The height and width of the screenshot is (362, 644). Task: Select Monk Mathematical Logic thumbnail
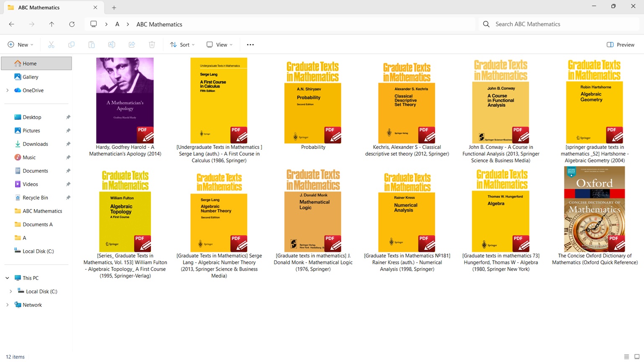313,209
